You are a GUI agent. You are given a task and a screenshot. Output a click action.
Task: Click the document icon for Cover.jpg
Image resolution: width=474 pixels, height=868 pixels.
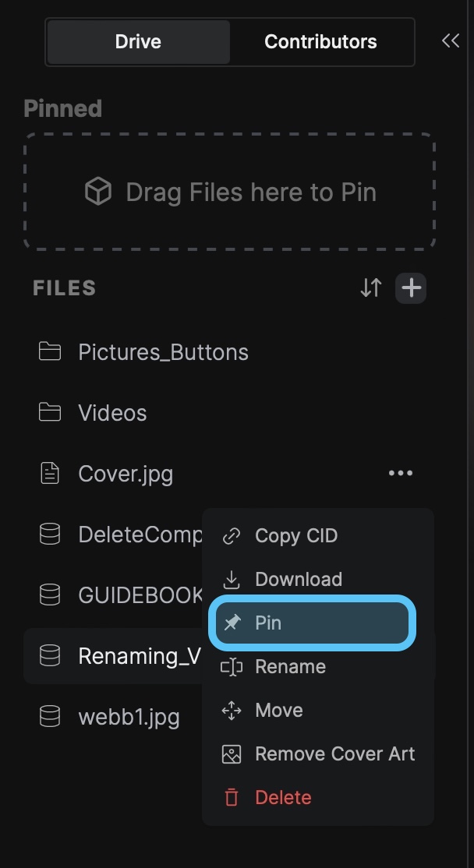(x=50, y=473)
